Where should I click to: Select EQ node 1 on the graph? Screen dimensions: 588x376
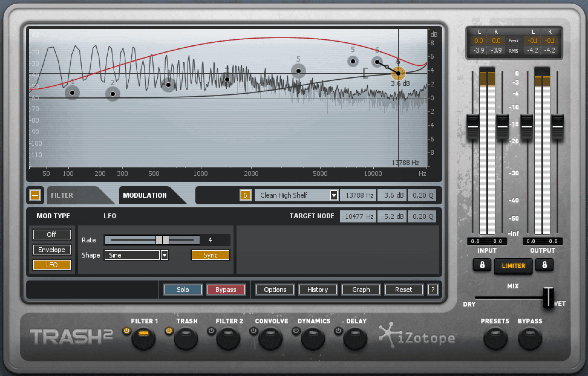[72, 93]
